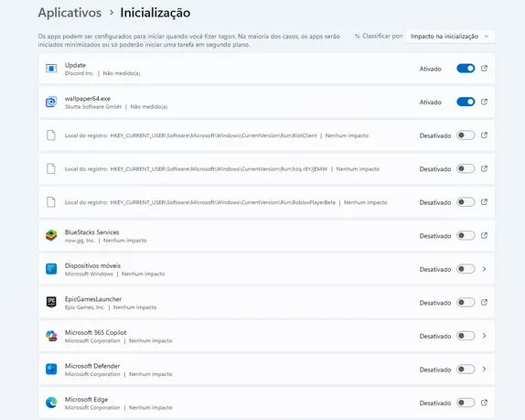
Task: Enable EpicGamesLauncher startup toggle
Action: pos(466,303)
